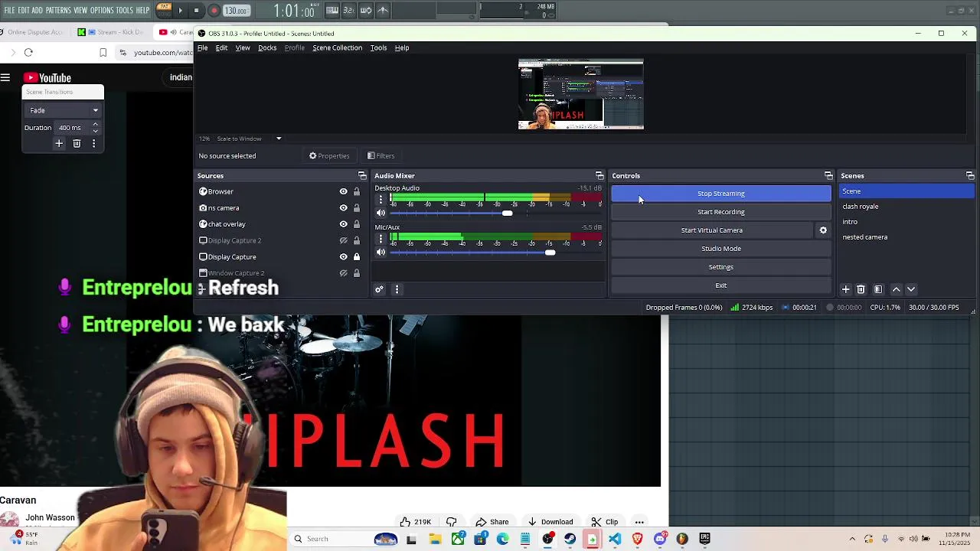Undock the Sources panel
The width and height of the screenshot is (980, 551).
(x=362, y=176)
